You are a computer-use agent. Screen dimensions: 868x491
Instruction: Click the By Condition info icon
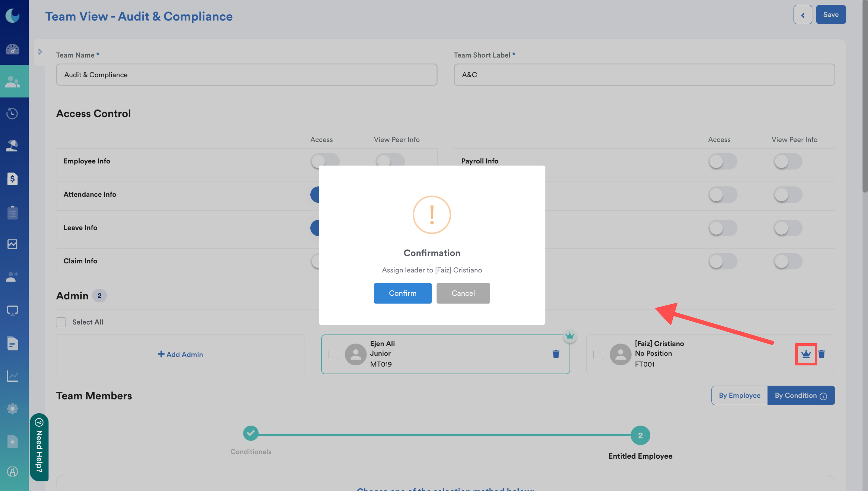pyautogui.click(x=823, y=396)
